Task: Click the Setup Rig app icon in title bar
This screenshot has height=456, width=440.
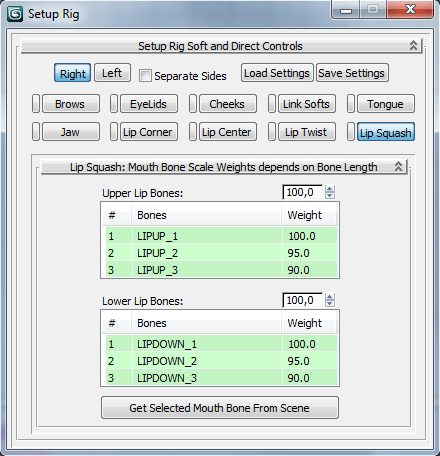Action: (x=15, y=14)
